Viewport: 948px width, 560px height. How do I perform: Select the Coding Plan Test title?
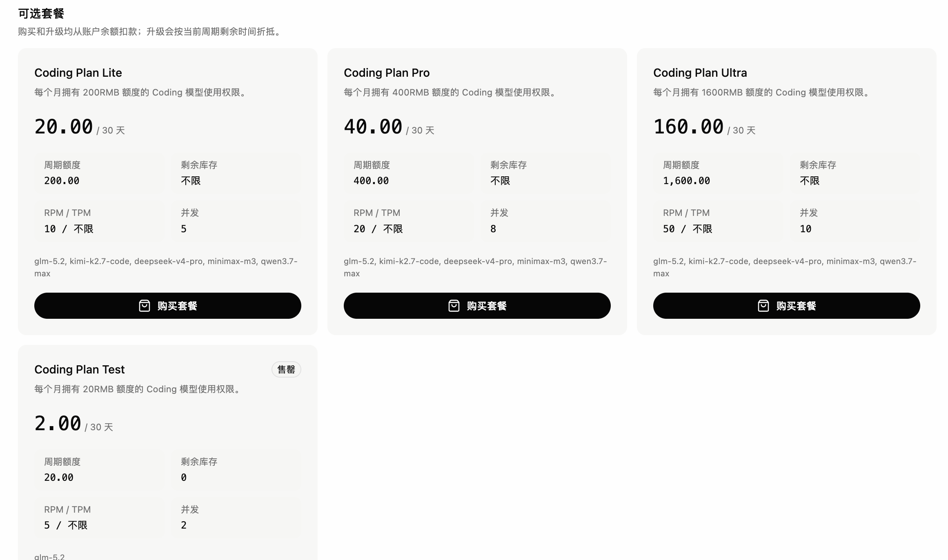pyautogui.click(x=79, y=369)
